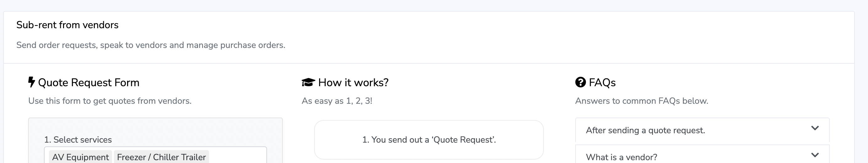868x163 pixels.
Task: Click the '1. Select services' field label
Action: [x=78, y=140]
